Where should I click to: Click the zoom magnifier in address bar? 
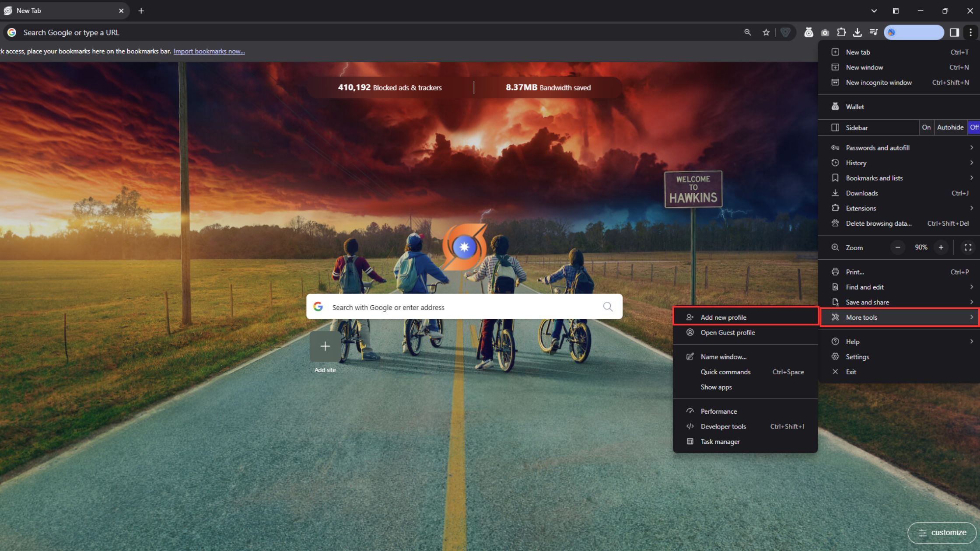pos(747,32)
